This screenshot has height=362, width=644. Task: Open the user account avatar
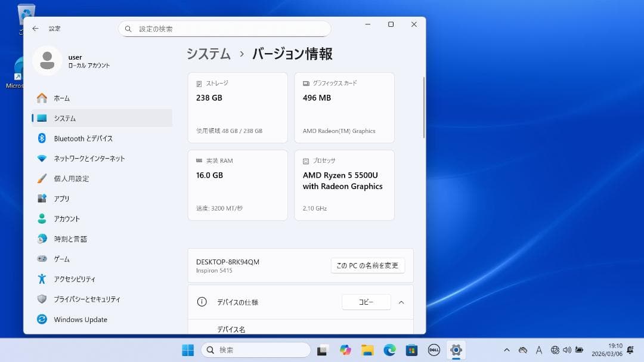click(x=47, y=61)
